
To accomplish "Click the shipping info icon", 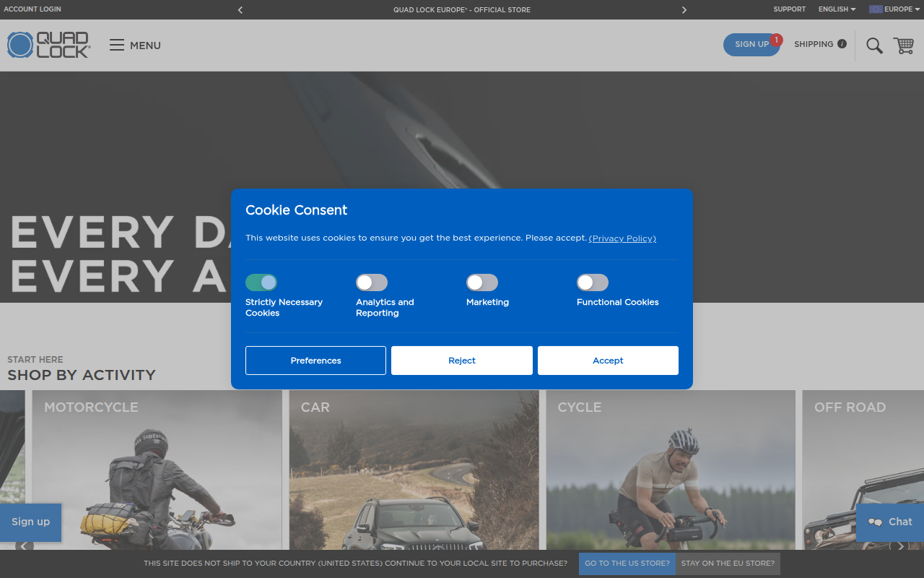I will (x=842, y=44).
